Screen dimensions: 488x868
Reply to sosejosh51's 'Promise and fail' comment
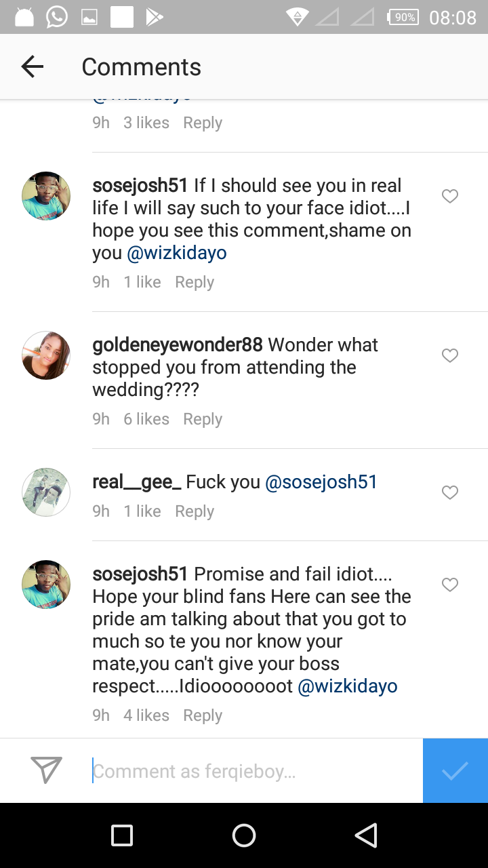pos(203,715)
